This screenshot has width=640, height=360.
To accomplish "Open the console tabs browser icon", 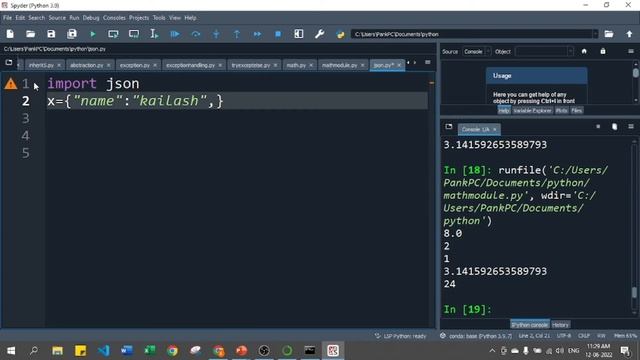I will (449, 127).
